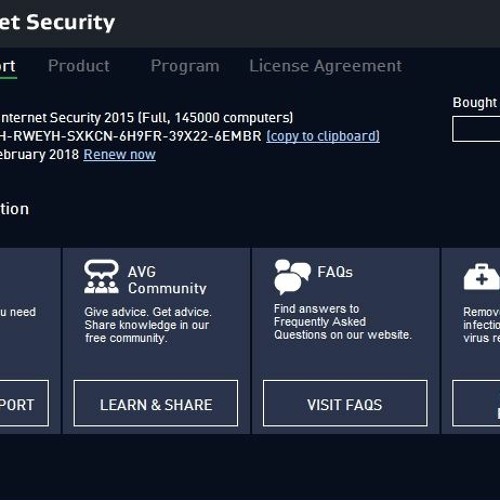Click the partially visible SUPPORT button
Screen dimensions: 500x500
tap(24, 403)
